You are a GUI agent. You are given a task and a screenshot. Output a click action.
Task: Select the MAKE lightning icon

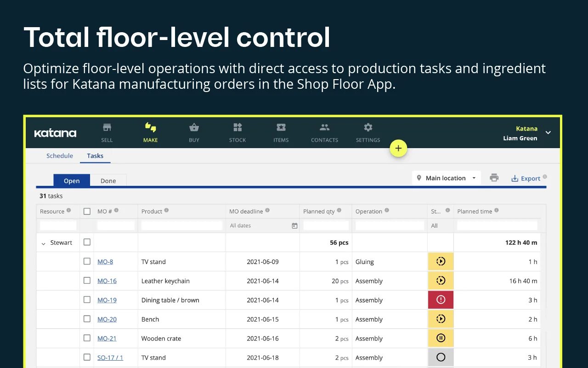click(150, 127)
